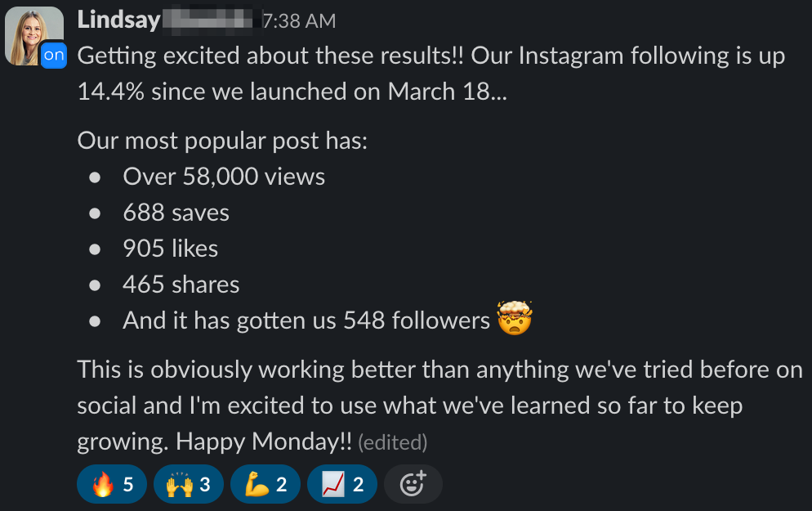
Task: Click the exploding head emoji
Action: [x=514, y=318]
